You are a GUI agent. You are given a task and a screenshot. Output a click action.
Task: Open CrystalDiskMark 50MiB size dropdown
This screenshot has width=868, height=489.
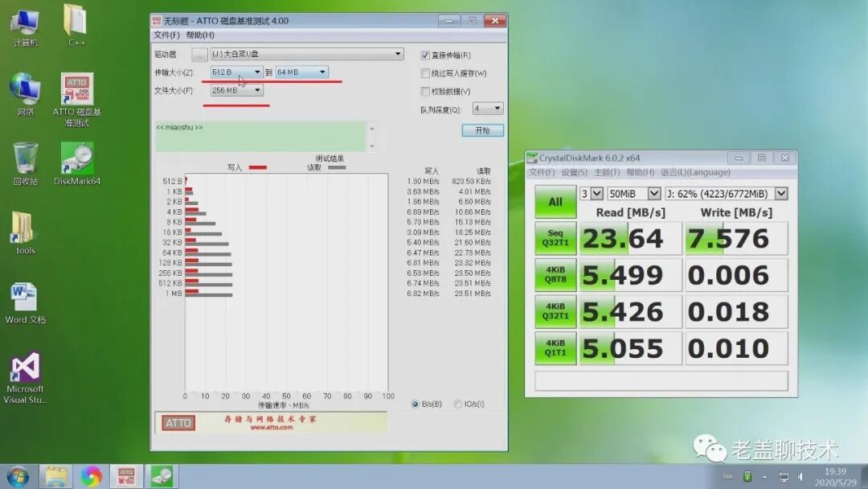(x=634, y=194)
